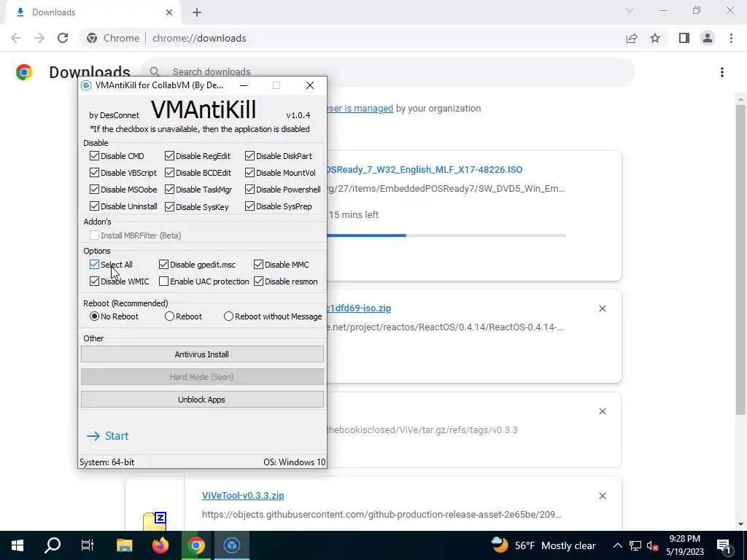This screenshot has width=747, height=560.
Task: Open the tab search chevron in Chrome
Action: click(x=630, y=10)
